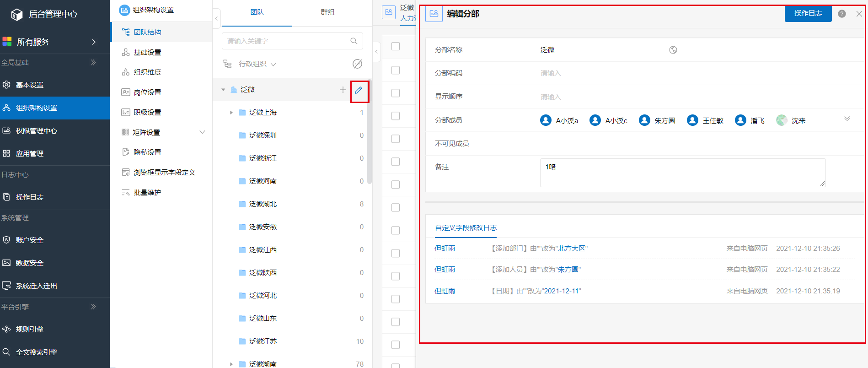
Task: Click the 浏览框显示字段定义 menu icon
Action: [x=125, y=172]
